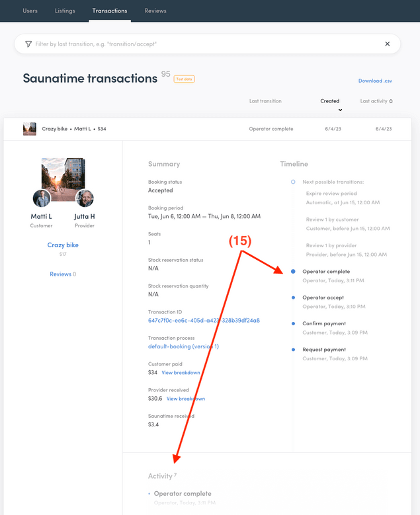Sort by Last transition column
This screenshot has height=515, width=420.
point(265,101)
